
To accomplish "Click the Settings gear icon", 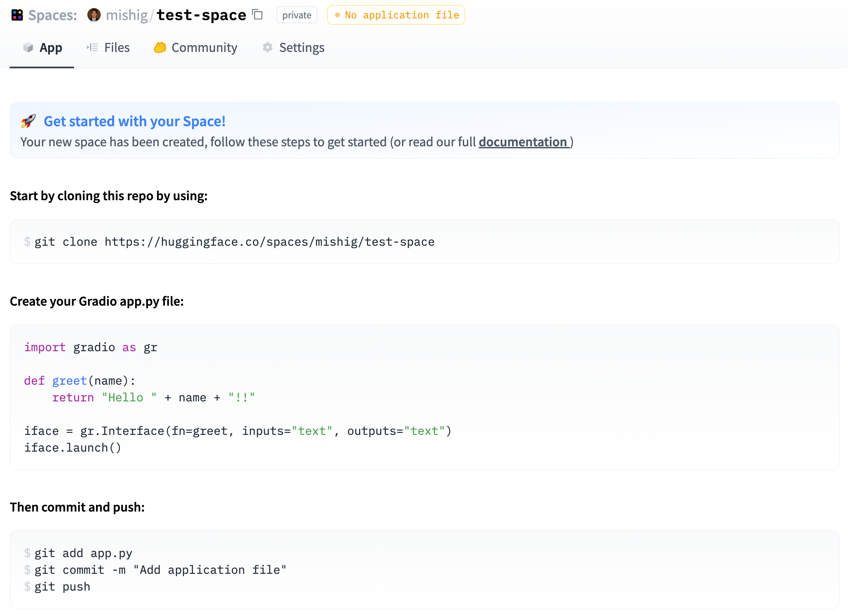I will [x=267, y=48].
